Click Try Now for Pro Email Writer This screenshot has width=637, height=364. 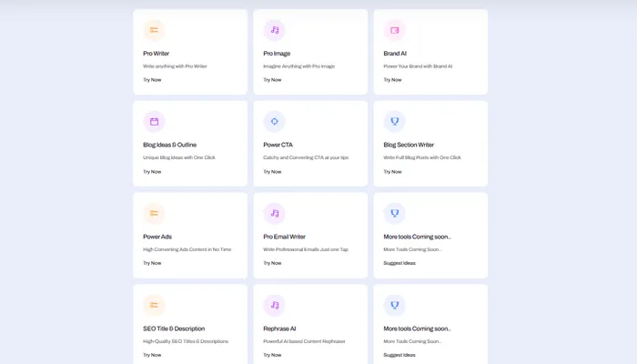pos(272,263)
